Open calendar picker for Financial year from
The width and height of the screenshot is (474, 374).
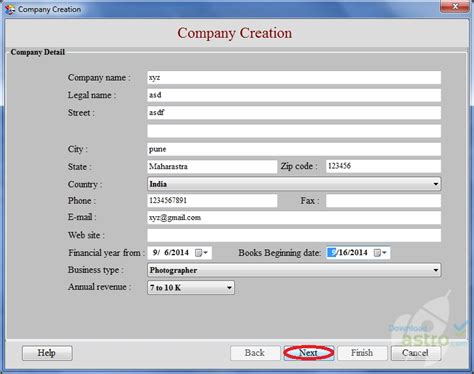pos(201,253)
